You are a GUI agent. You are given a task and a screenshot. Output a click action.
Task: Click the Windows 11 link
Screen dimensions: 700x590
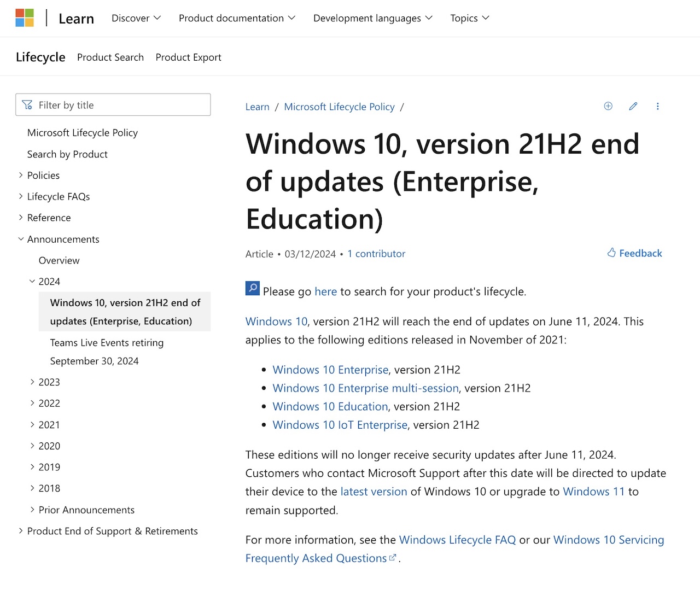tap(594, 492)
